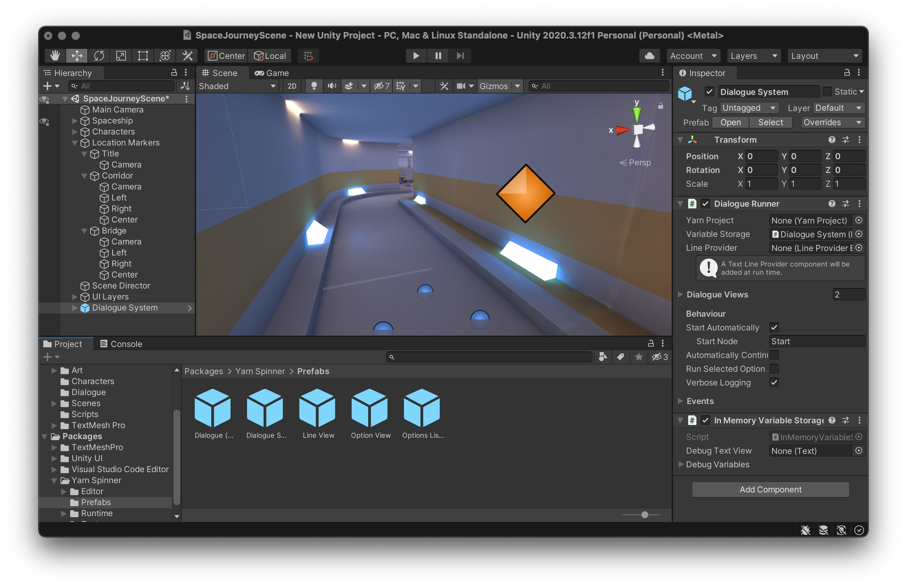
Task: Click the Add Component button
Action: tap(770, 490)
